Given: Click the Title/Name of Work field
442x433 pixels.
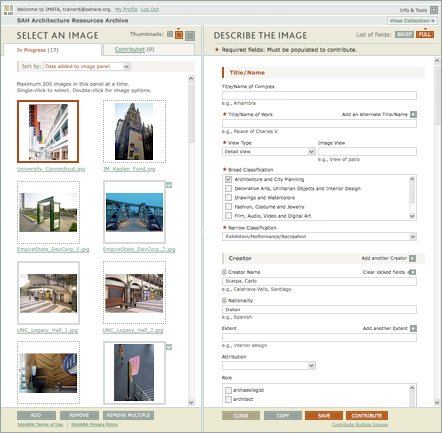Looking at the screenshot, I should 319,123.
